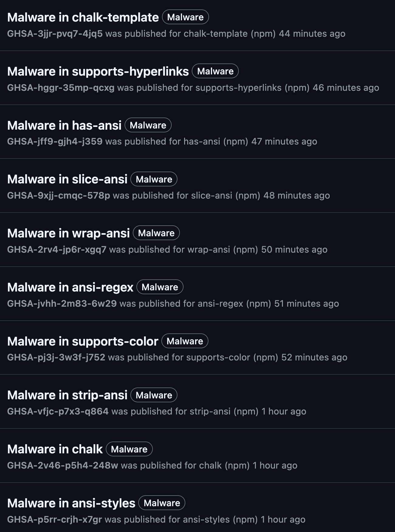Click the GHSA-3jjr-pvq7-4jq5 identifier

coord(54,34)
